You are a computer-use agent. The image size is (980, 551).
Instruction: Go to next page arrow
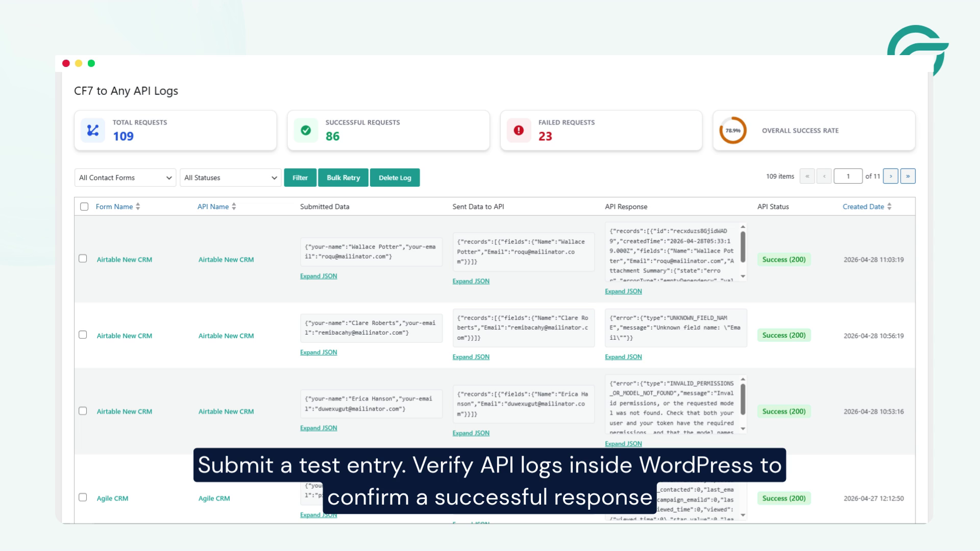[891, 176]
